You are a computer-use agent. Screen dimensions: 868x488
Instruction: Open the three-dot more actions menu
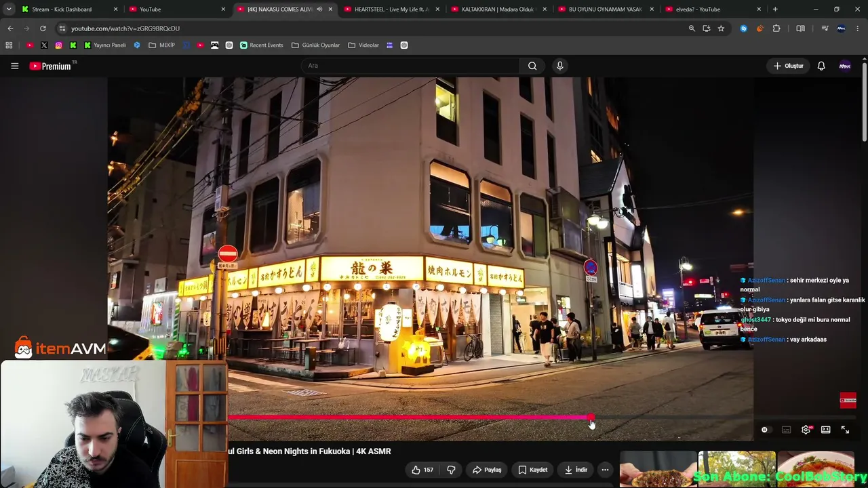(605, 470)
